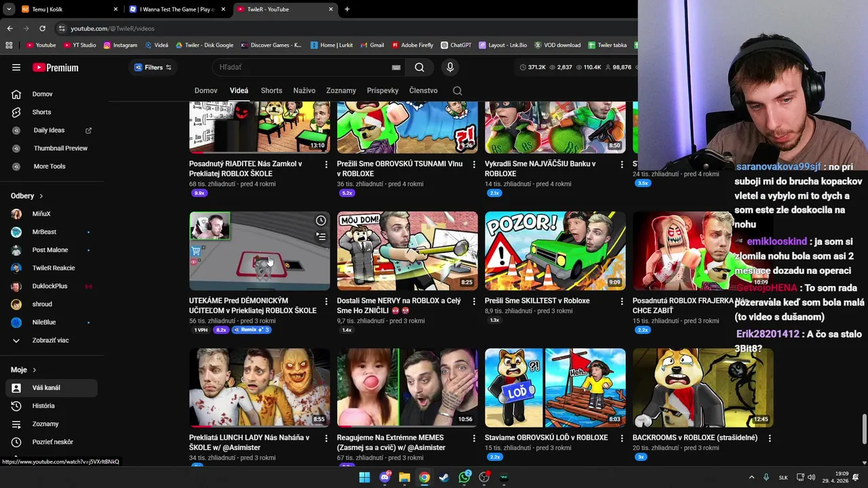Open ChatGPT bookmark
Image resolution: width=868 pixels, height=488 pixels.
tap(456, 45)
